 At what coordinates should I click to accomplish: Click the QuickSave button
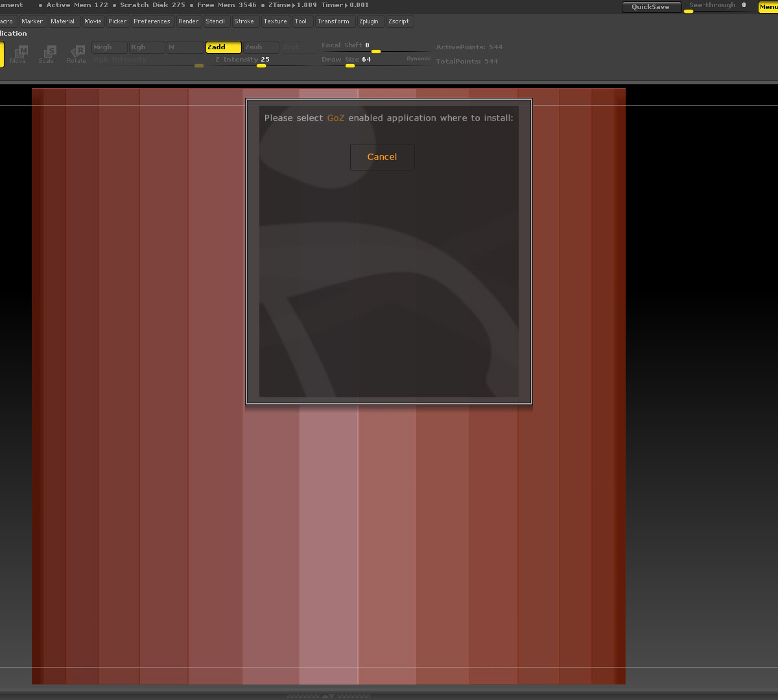651,7
